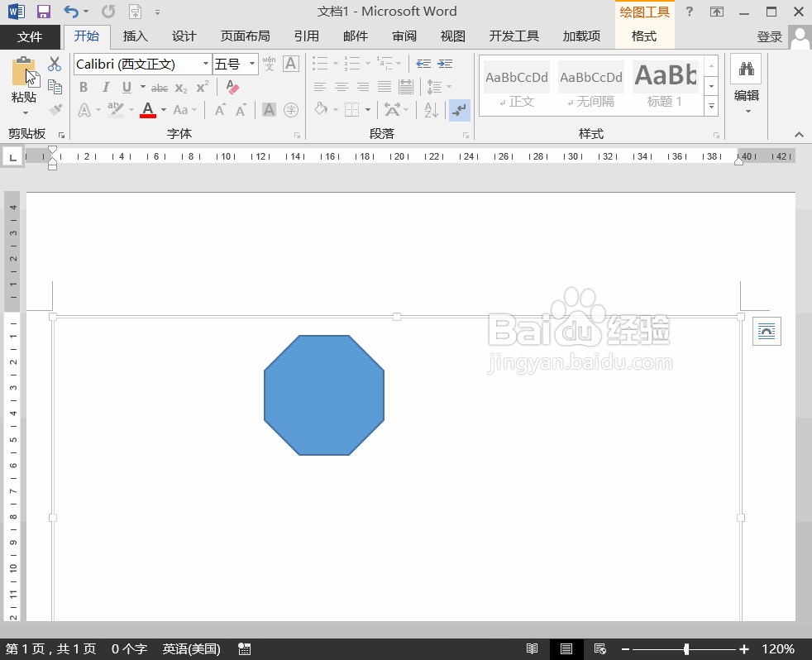This screenshot has height=660, width=812.
Task: Click the Save floppy disk icon
Action: tap(44, 12)
